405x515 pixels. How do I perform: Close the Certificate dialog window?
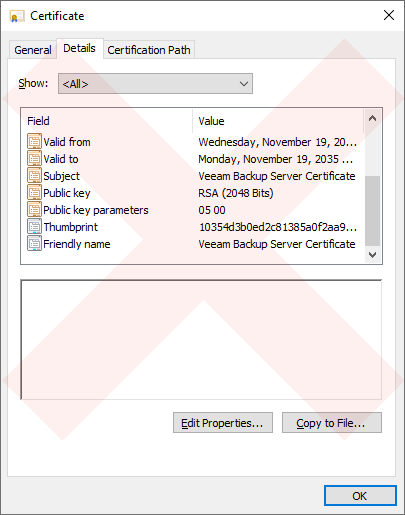pyautogui.click(x=389, y=15)
